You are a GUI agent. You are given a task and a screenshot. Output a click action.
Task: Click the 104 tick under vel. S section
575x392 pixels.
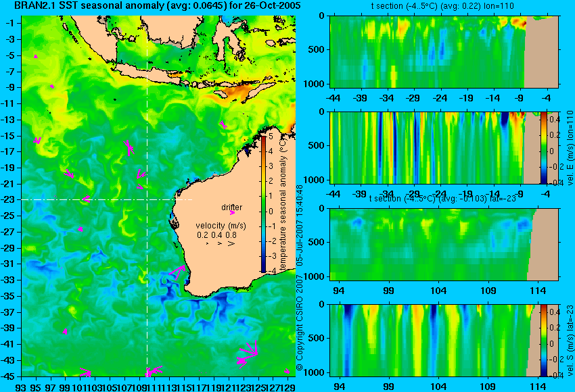pos(438,387)
